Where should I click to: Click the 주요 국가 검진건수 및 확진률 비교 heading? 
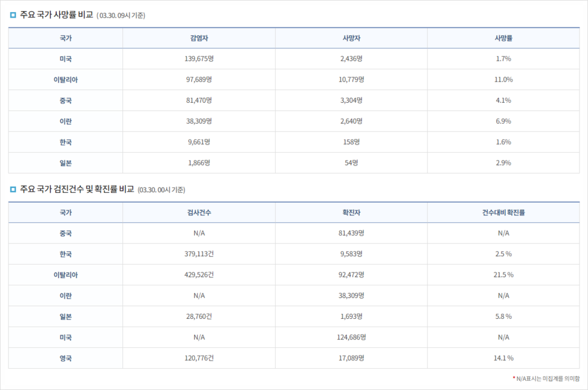pos(77,189)
